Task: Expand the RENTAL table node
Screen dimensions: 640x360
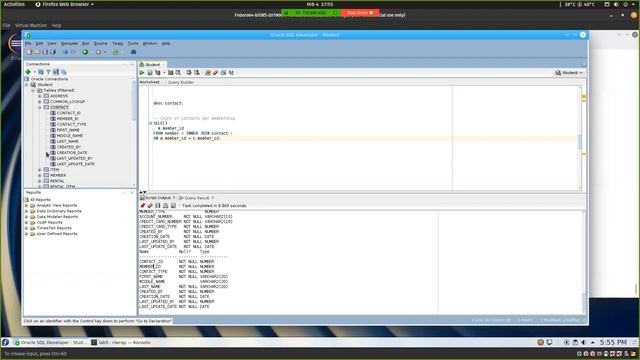Action: pos(40,181)
